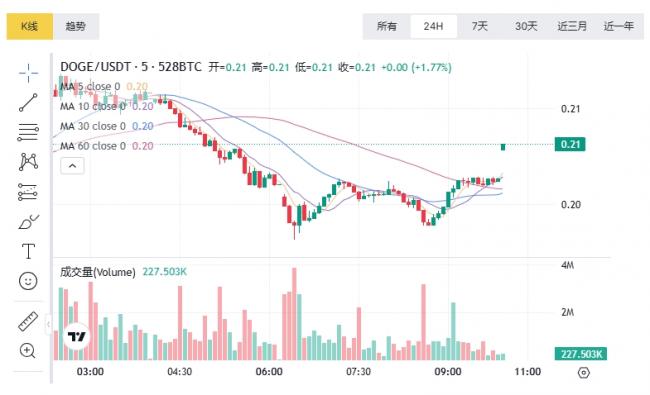Select the ruler measure tool
650x395 pixels.
(28, 321)
